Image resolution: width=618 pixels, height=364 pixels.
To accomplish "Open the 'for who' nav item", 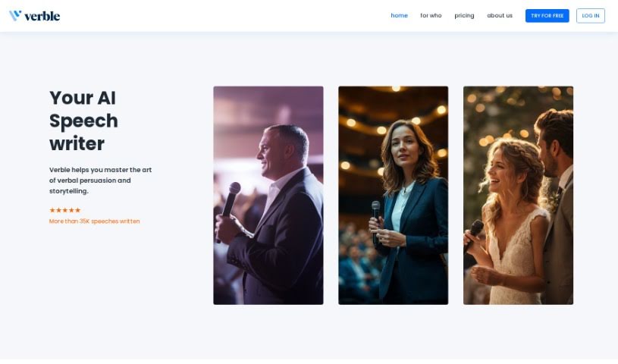I will (431, 15).
